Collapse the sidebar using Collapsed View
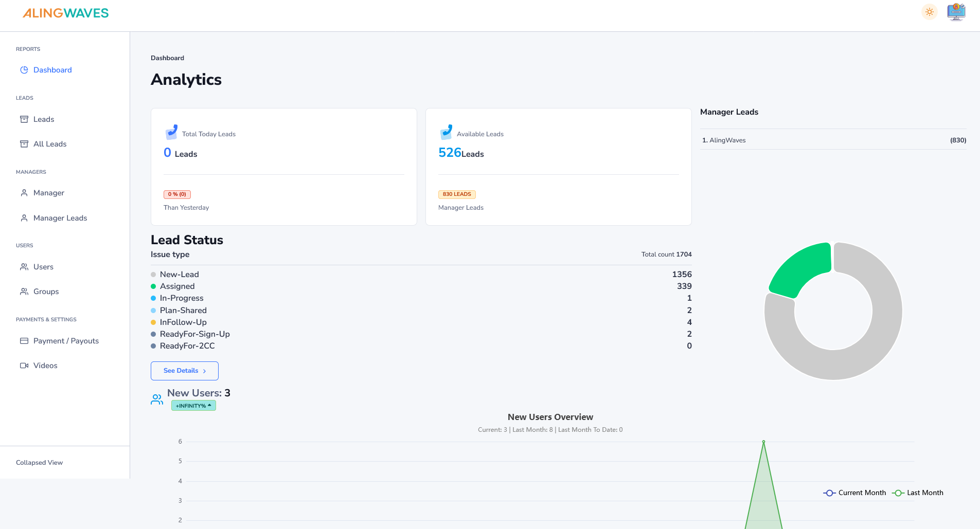The width and height of the screenshot is (980, 529). (x=39, y=463)
